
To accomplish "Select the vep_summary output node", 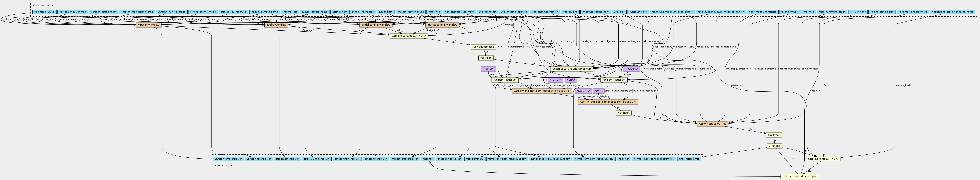I will [x=475, y=159].
